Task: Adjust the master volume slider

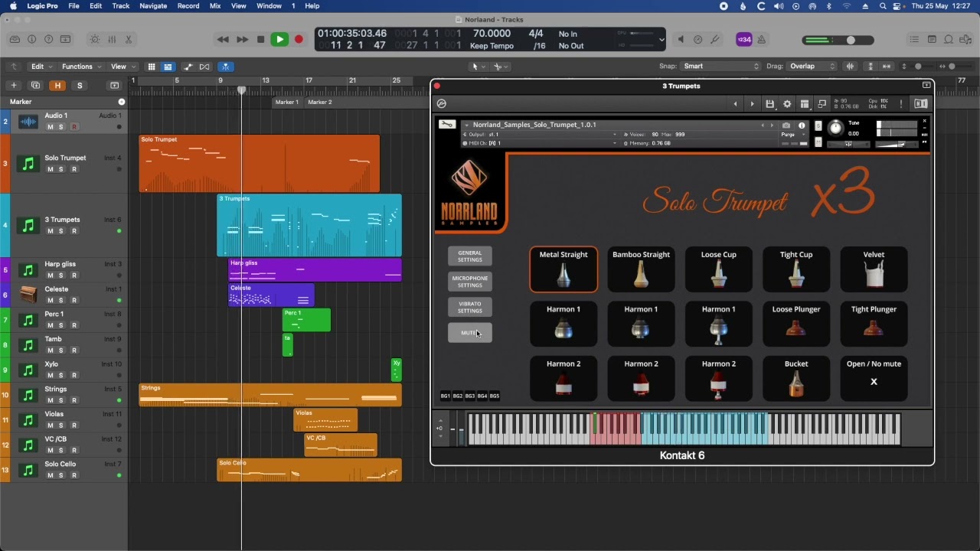Action: coord(840,40)
